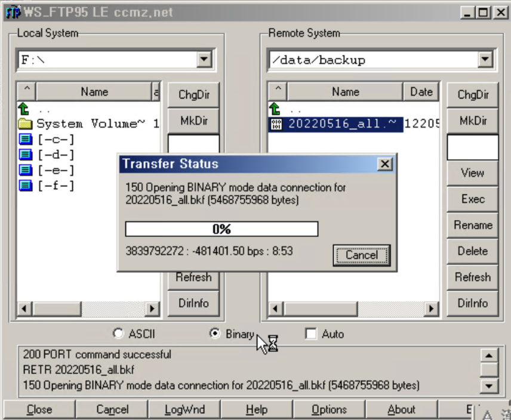The image size is (511, 420).
Task: Click the remote ChgDir button
Action: point(473,95)
